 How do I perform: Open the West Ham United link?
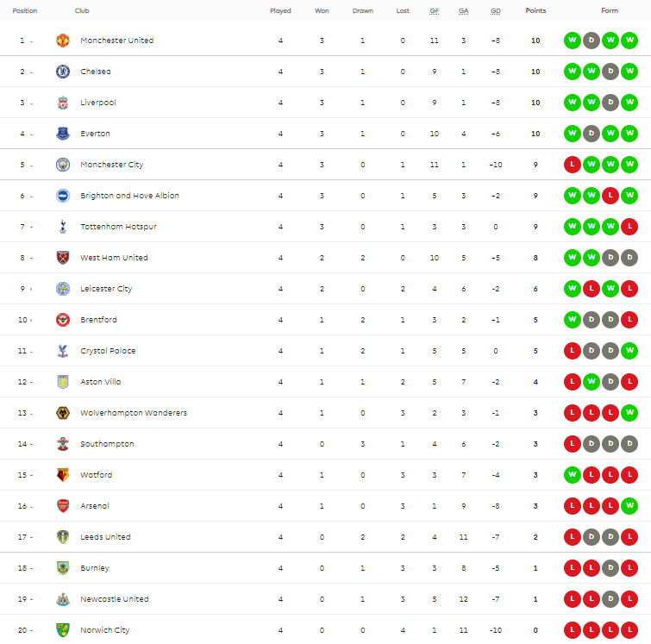[114, 258]
